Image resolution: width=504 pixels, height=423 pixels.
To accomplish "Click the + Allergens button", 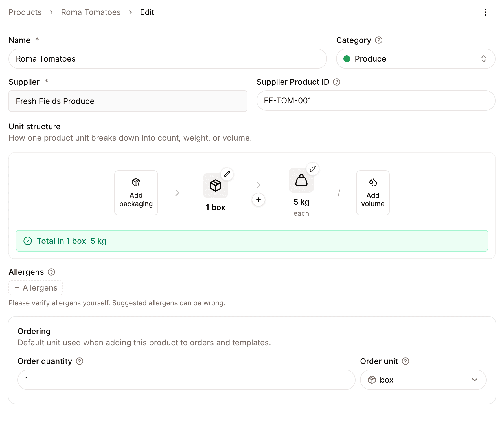I will pos(36,288).
